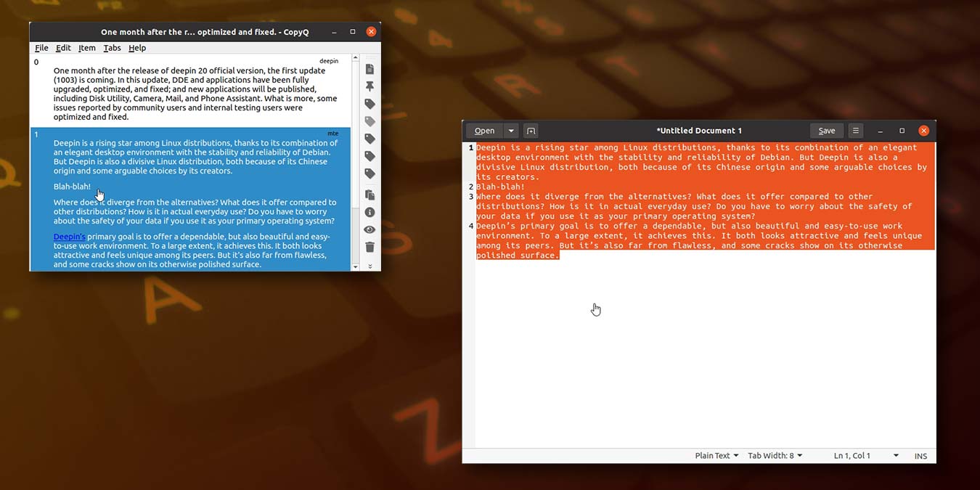Toggle insert mode via the INS indicator
This screenshot has width=980, height=490.
coord(920,455)
